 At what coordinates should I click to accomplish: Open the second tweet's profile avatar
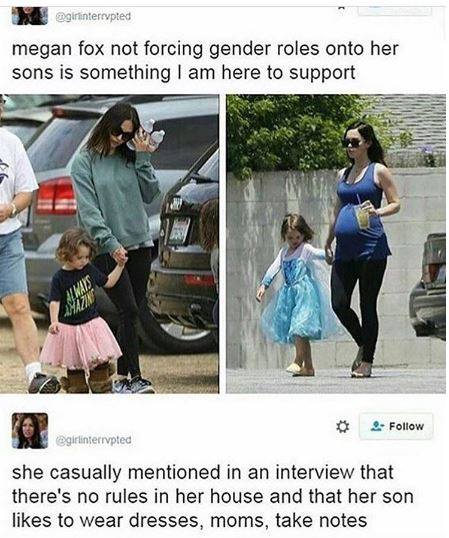click(30, 431)
